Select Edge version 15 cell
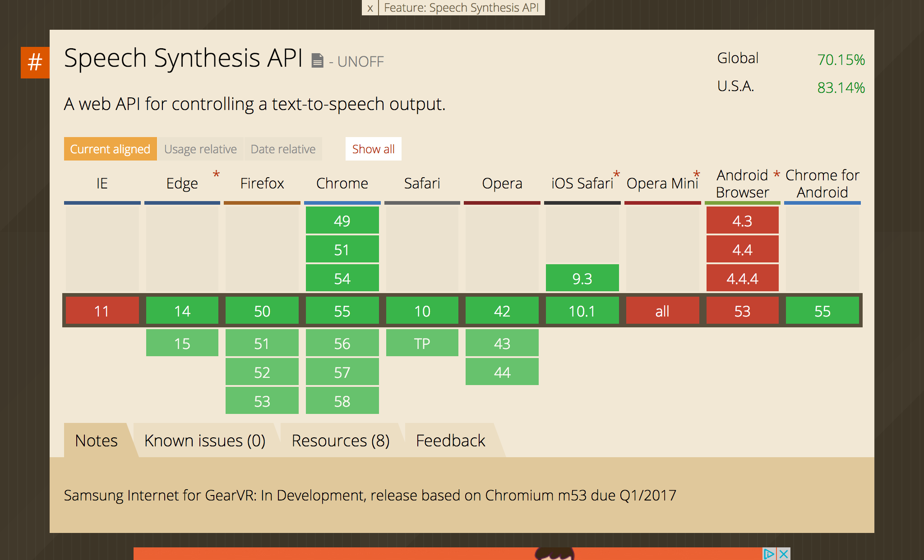This screenshot has height=560, width=924. (182, 343)
